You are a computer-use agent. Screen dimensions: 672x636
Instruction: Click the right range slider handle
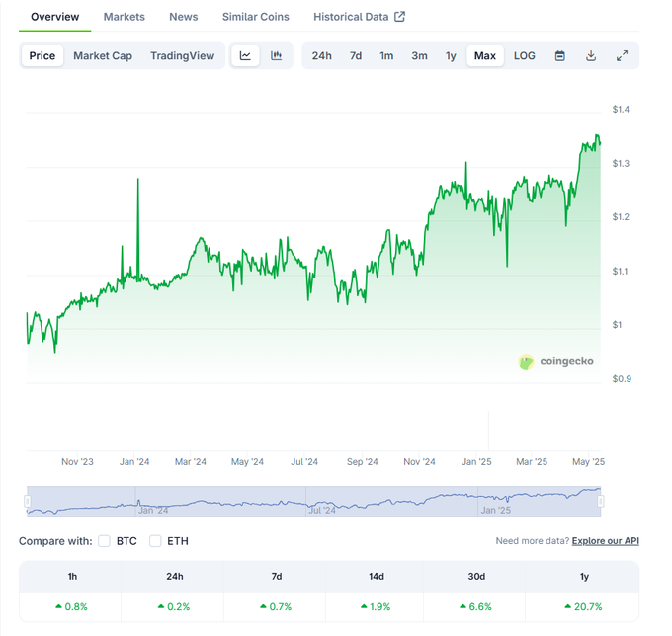tap(600, 502)
